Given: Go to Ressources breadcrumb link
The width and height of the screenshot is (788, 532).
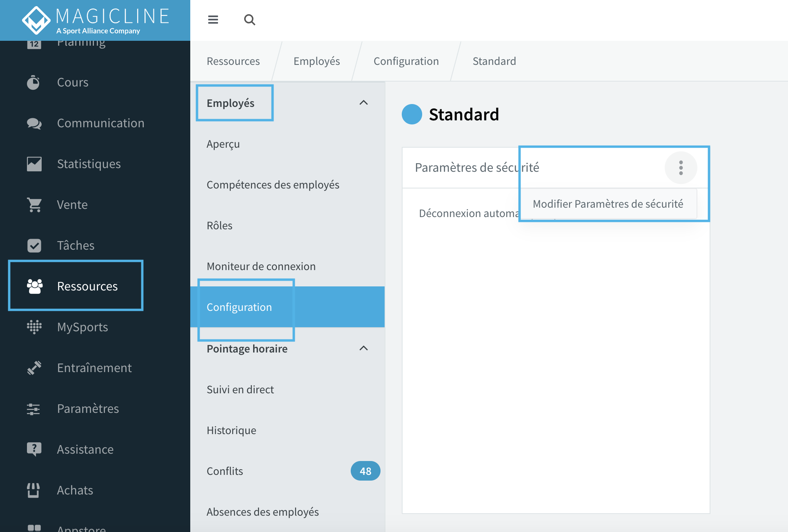Looking at the screenshot, I should tap(233, 61).
